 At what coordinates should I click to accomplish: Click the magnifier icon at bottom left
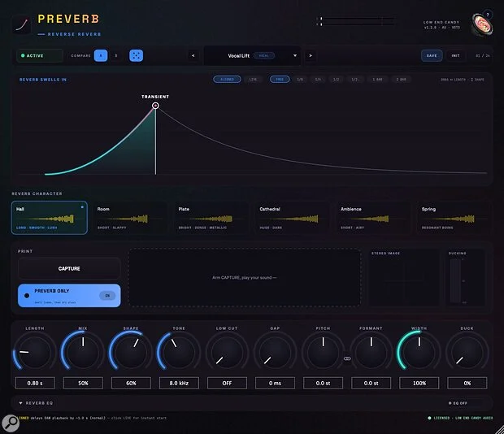coord(11,423)
